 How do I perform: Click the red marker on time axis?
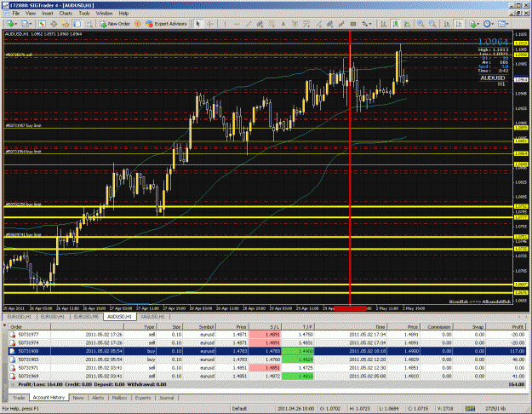[x=350, y=308]
